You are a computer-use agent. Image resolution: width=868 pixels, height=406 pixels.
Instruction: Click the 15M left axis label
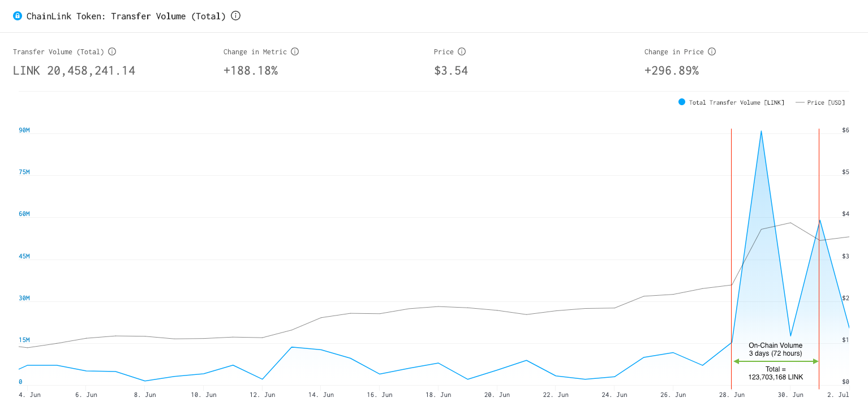pos(24,340)
